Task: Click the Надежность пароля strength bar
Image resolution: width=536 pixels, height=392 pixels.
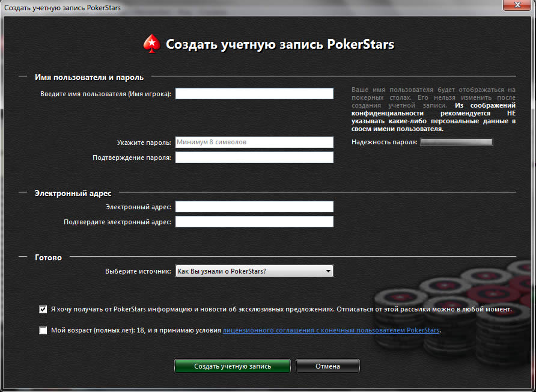Action: click(x=456, y=142)
